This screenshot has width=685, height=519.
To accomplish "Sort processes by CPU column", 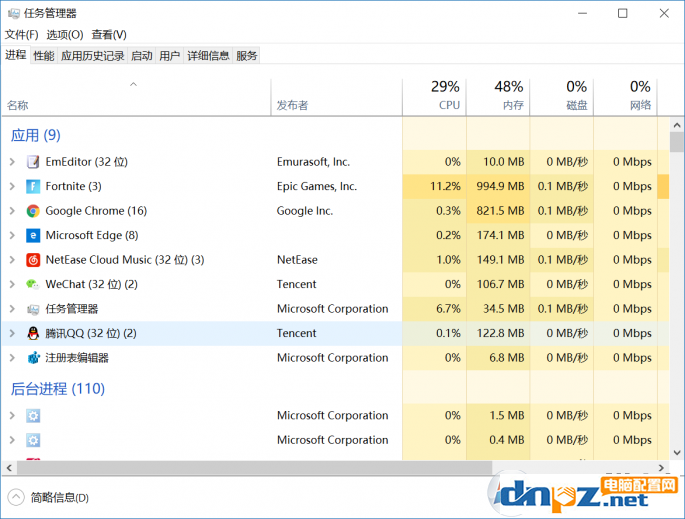I will tap(434, 97).
